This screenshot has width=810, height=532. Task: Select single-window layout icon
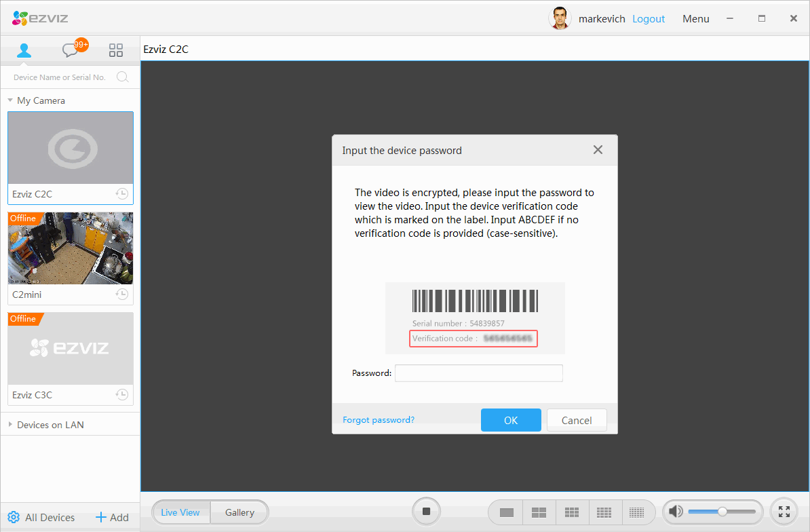tap(506, 512)
